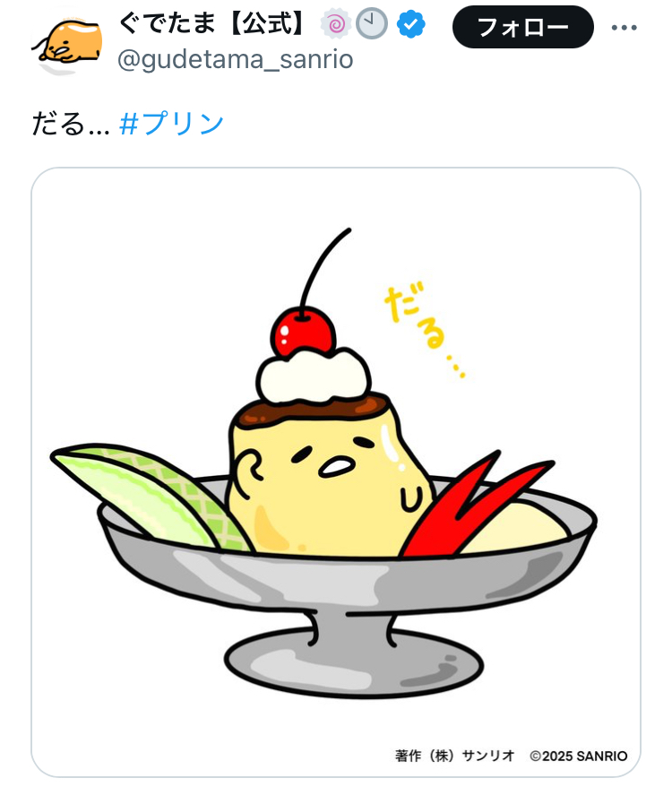
Task: Open the #プリン hashtag link
Action: [172, 123]
